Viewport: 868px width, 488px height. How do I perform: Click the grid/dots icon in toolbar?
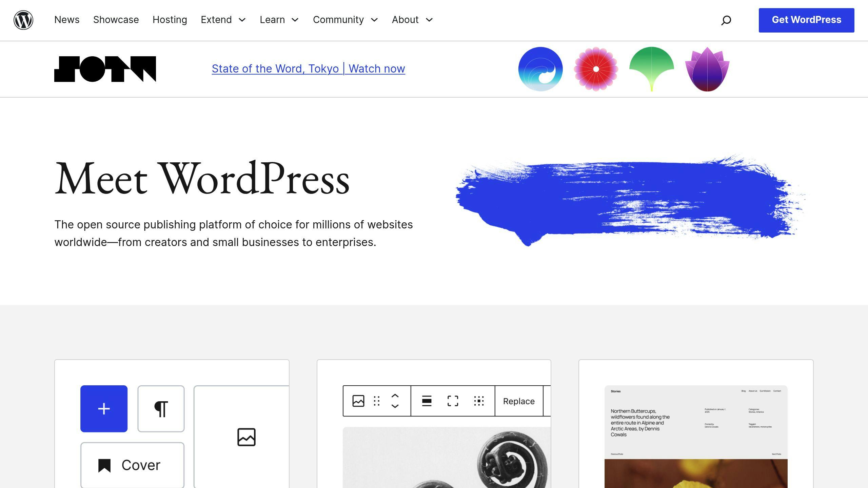pyautogui.click(x=479, y=401)
